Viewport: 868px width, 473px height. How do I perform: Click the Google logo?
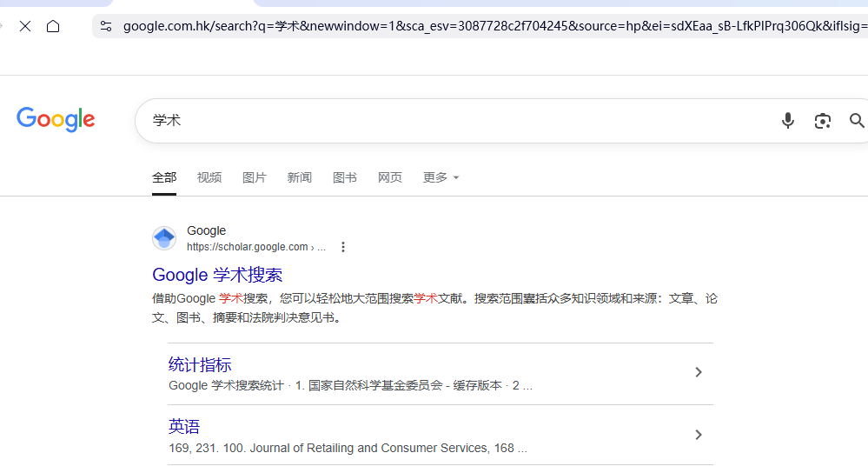click(x=56, y=120)
